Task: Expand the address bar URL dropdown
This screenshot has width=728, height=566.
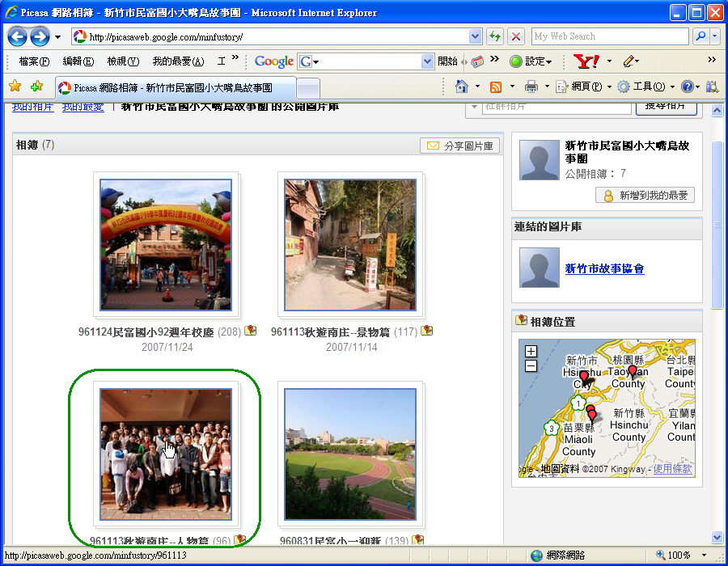Action: click(x=475, y=36)
